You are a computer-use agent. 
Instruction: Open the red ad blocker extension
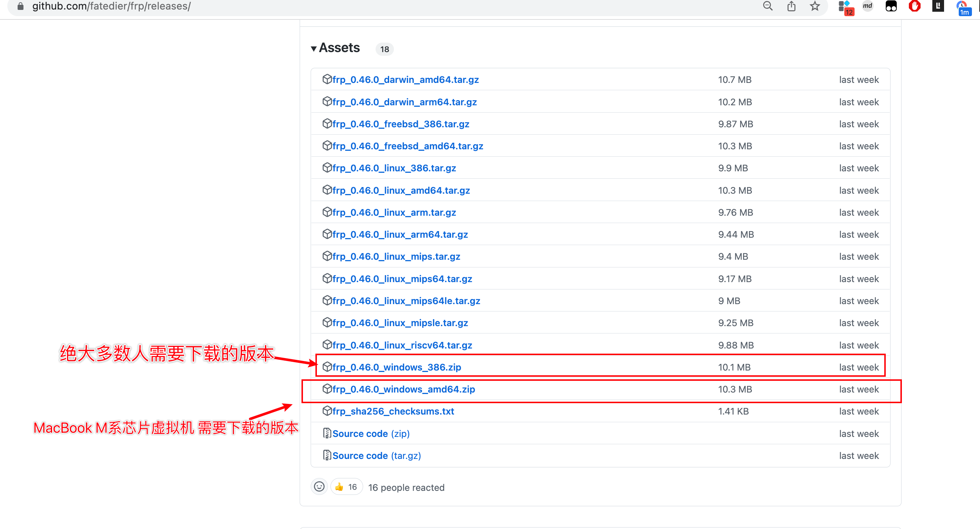(914, 6)
